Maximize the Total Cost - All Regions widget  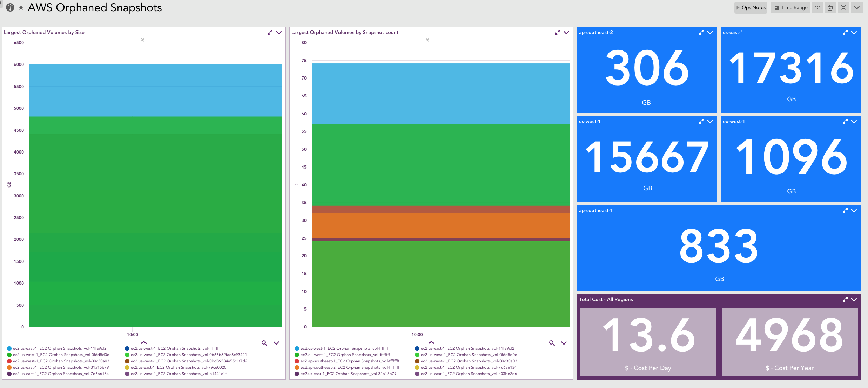[845, 299]
